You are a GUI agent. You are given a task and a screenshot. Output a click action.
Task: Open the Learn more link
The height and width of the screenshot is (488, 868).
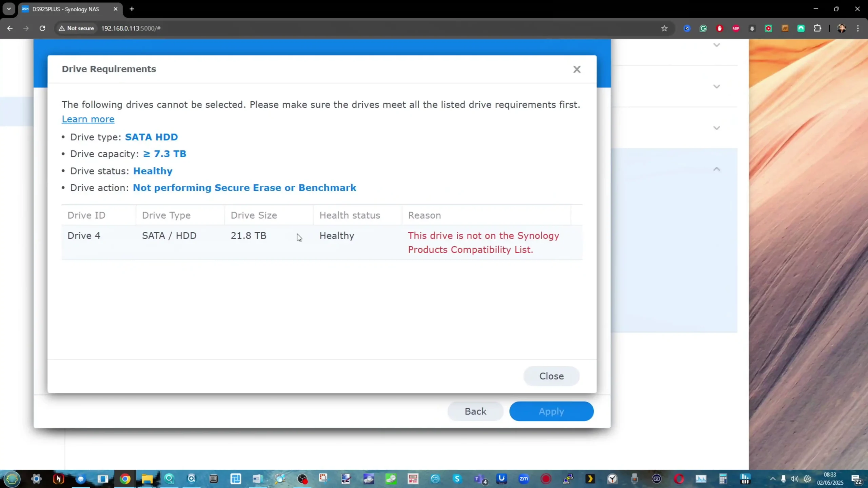(88, 119)
